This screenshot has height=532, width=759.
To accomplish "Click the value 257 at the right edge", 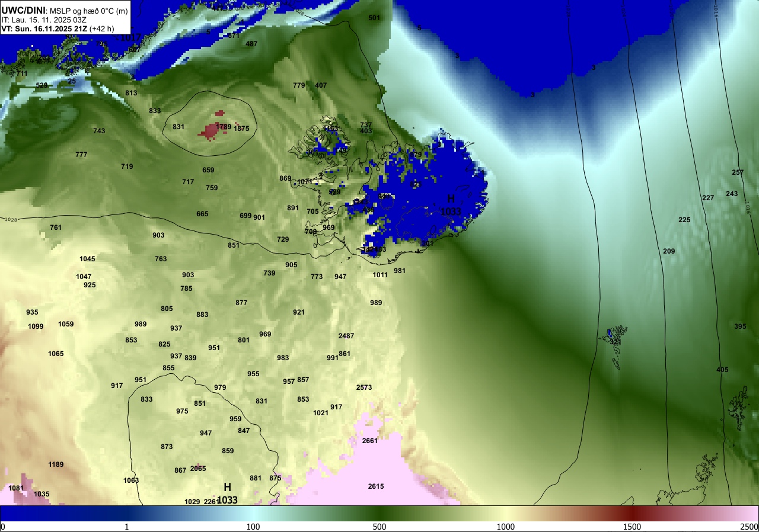I will tap(738, 172).
